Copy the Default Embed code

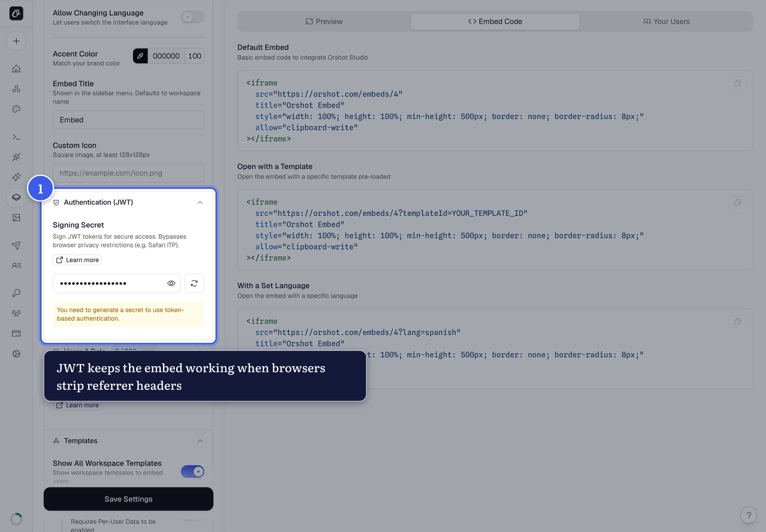pyautogui.click(x=738, y=83)
